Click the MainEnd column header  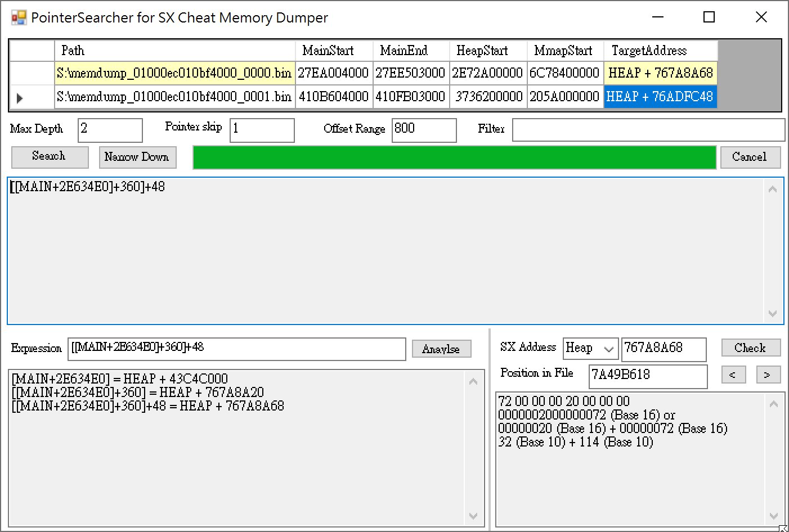pyautogui.click(x=411, y=51)
